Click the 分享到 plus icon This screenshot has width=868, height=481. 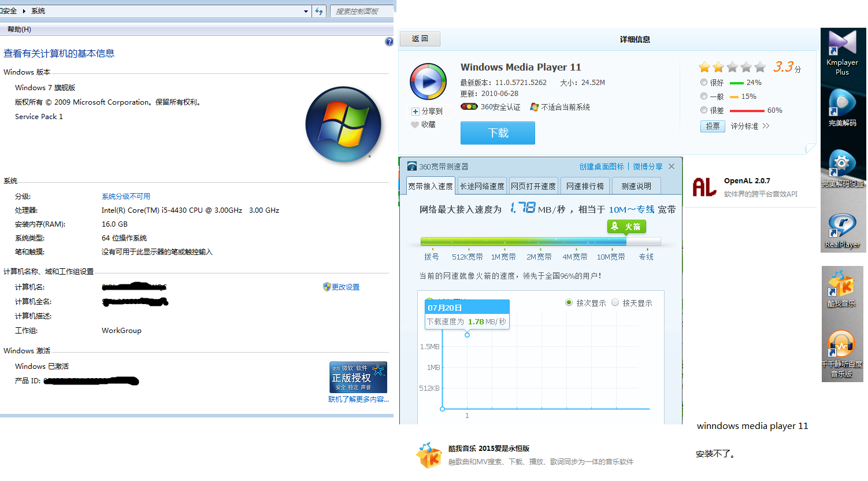[x=415, y=111]
